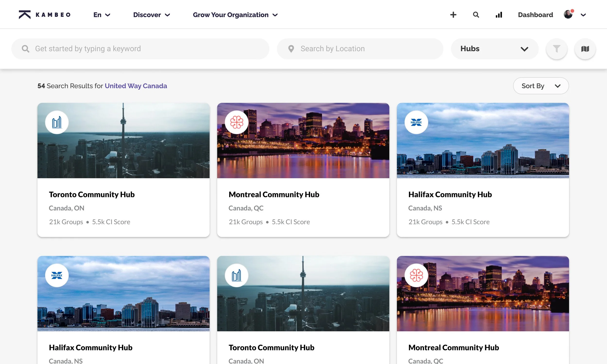Open the Grow Your Organization menu
Viewport: 607px width, 364px height.
click(x=235, y=15)
